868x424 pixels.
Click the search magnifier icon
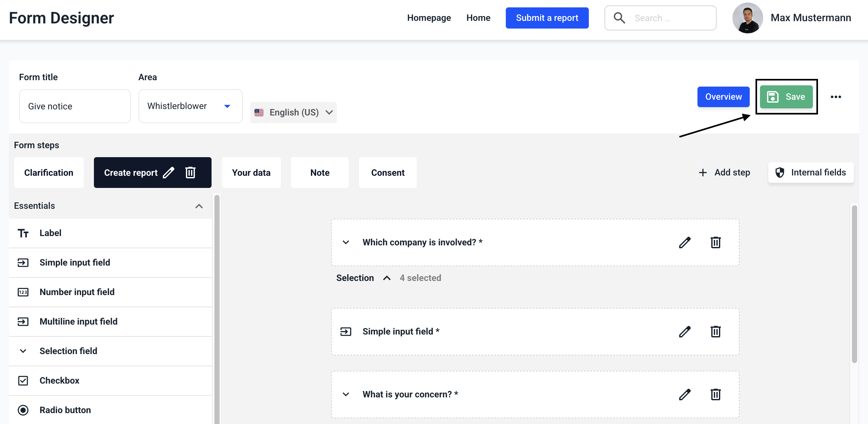[619, 18]
